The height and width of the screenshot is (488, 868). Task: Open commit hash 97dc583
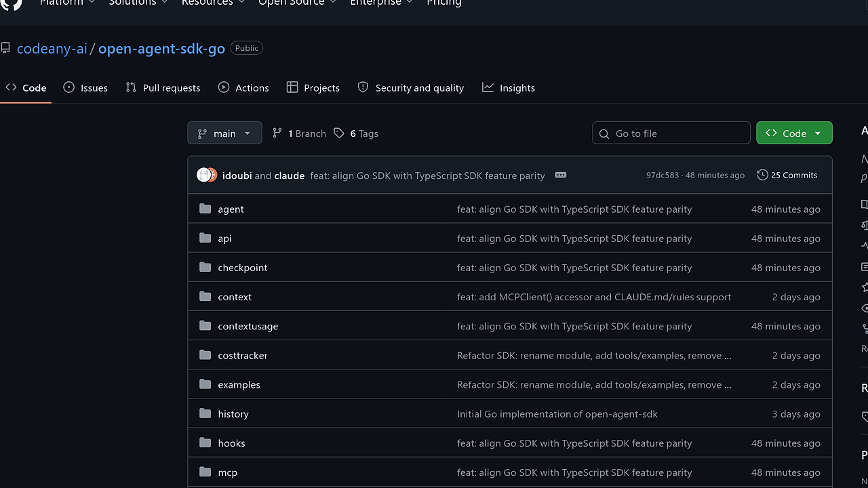point(663,175)
